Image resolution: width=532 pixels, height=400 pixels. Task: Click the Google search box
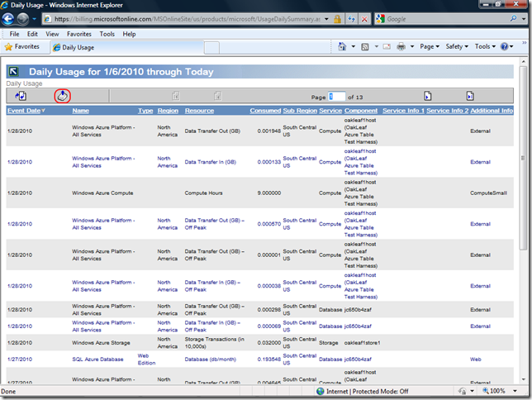tap(446, 19)
